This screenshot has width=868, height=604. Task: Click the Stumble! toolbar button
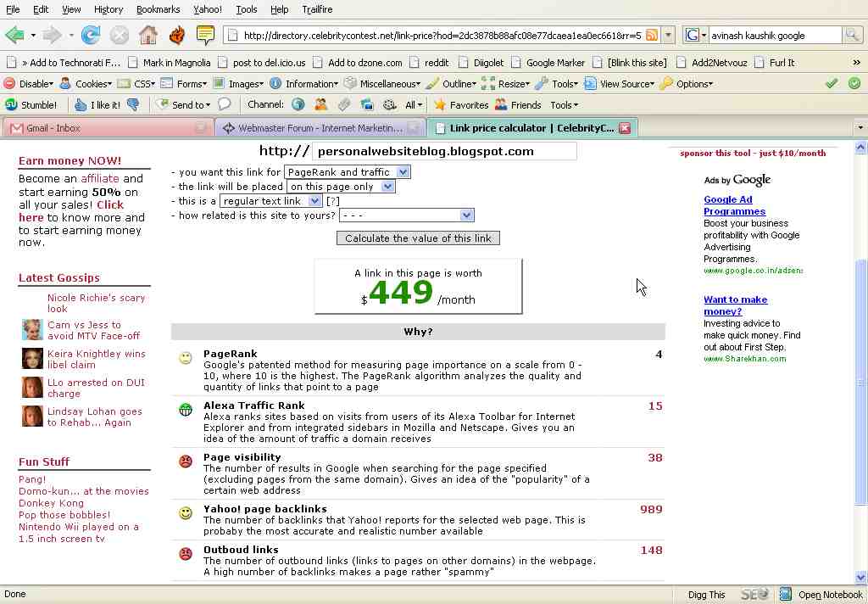[x=31, y=104]
